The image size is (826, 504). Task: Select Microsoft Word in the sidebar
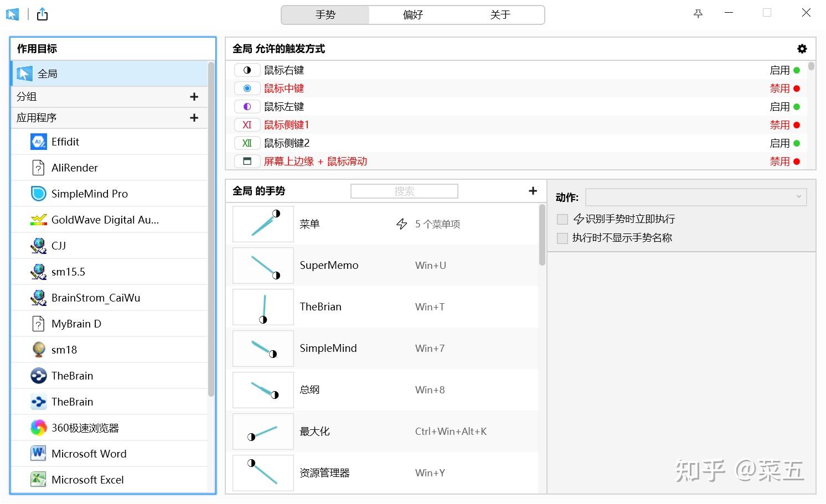(x=89, y=454)
